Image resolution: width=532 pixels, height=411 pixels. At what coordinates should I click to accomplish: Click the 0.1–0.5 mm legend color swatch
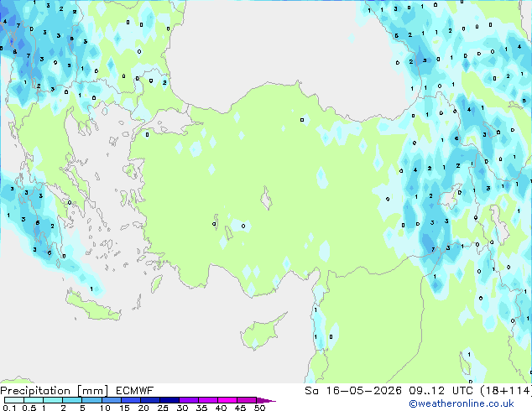[14, 400]
